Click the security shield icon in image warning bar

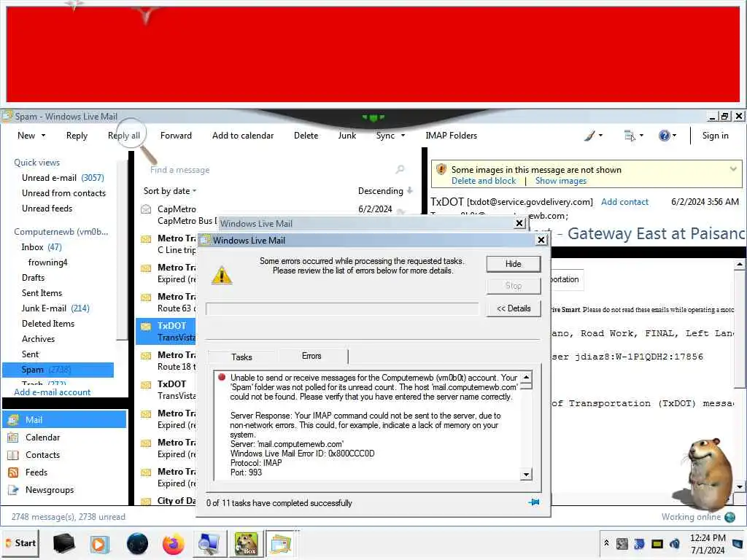point(441,169)
